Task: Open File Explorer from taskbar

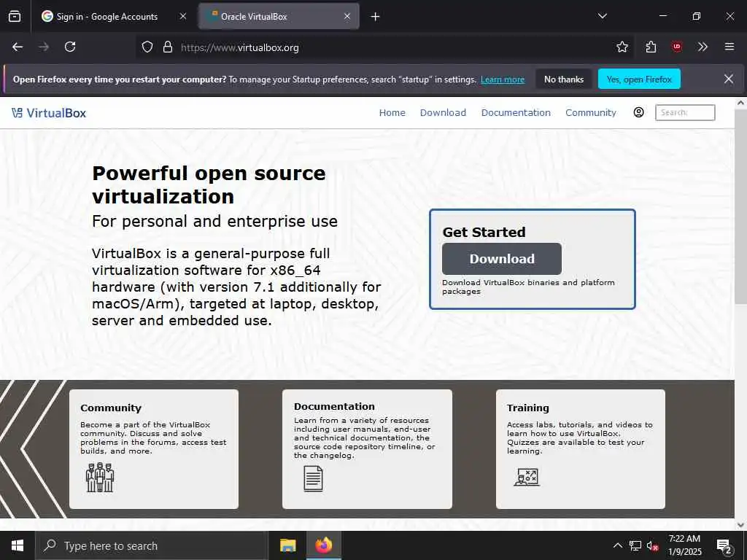Action: 287,545
